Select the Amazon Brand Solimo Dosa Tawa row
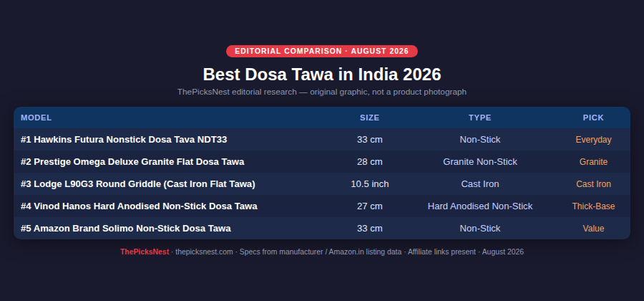 pyautogui.click(x=322, y=228)
